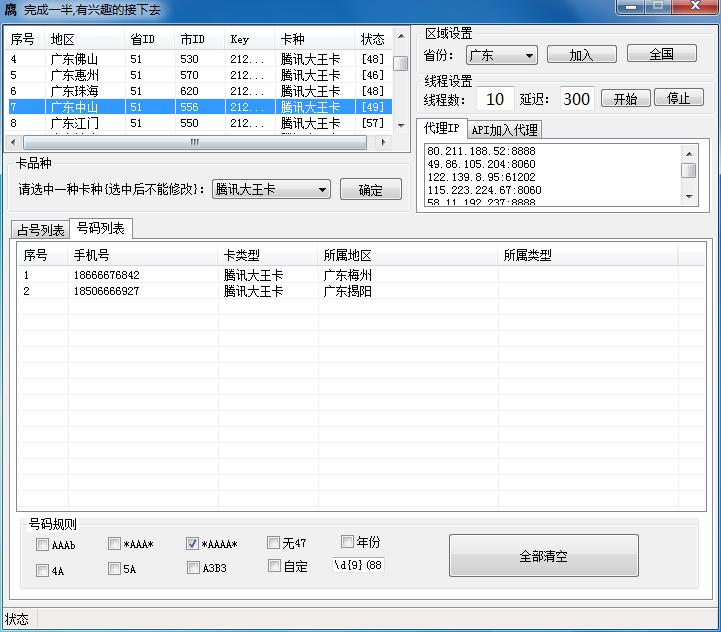Click the region list scroll down arrow
721x632 pixels.
[x=401, y=125]
